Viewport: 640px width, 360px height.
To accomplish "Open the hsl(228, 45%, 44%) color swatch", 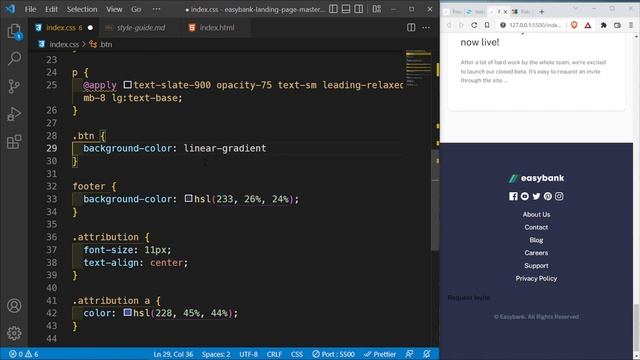I will point(127,312).
